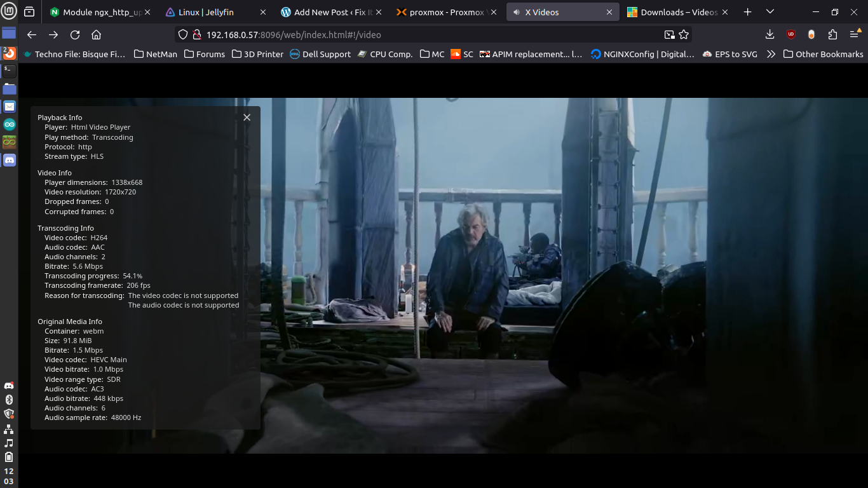This screenshot has height=488, width=868.
Task: Go forward in browser history
Action: pyautogui.click(x=53, y=35)
